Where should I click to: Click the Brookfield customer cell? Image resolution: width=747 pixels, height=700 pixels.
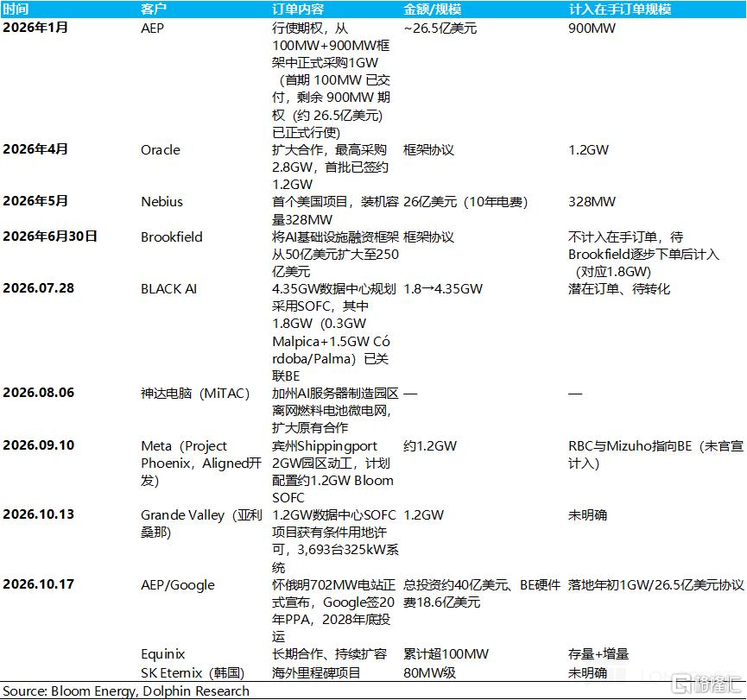pos(172,236)
